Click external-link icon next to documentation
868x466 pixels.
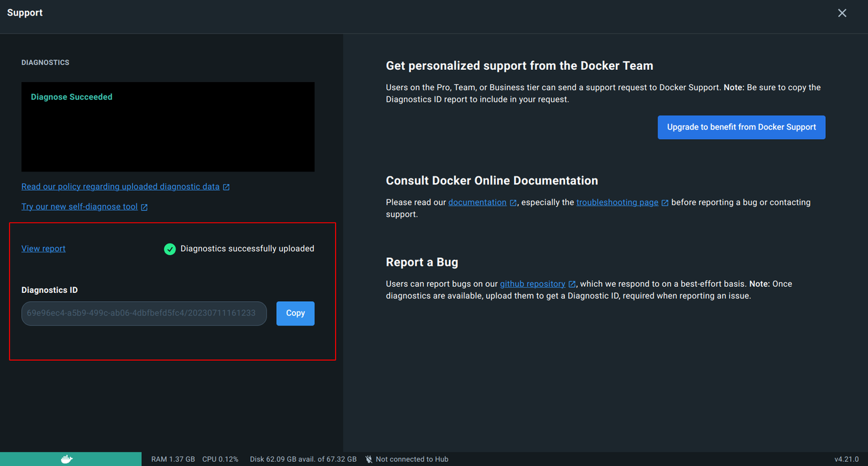513,203
